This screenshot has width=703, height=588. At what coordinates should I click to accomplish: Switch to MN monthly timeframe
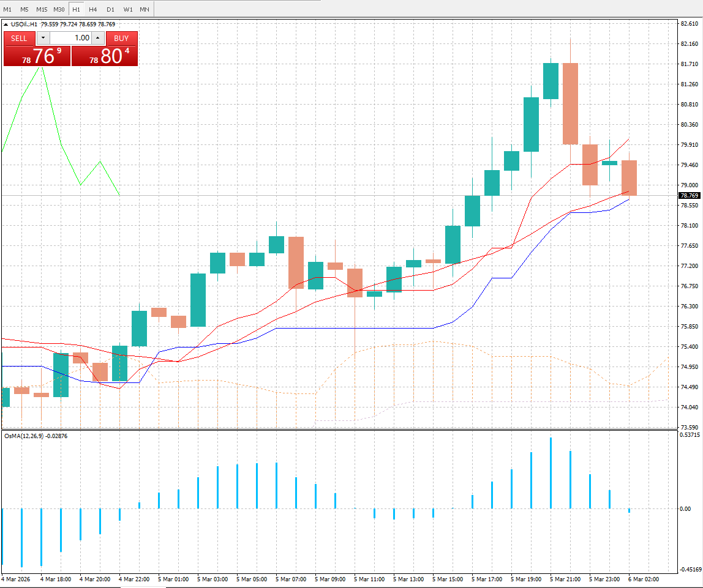click(x=144, y=9)
